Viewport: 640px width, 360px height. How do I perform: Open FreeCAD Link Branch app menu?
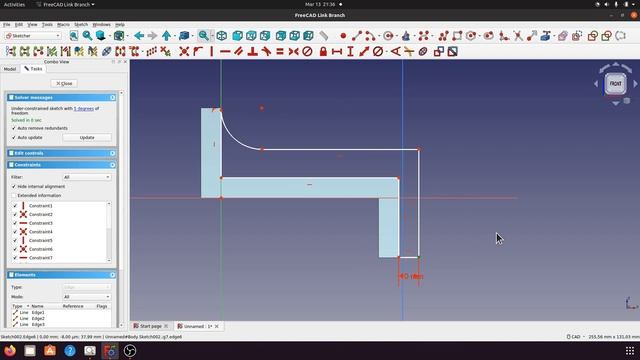pos(65,4)
